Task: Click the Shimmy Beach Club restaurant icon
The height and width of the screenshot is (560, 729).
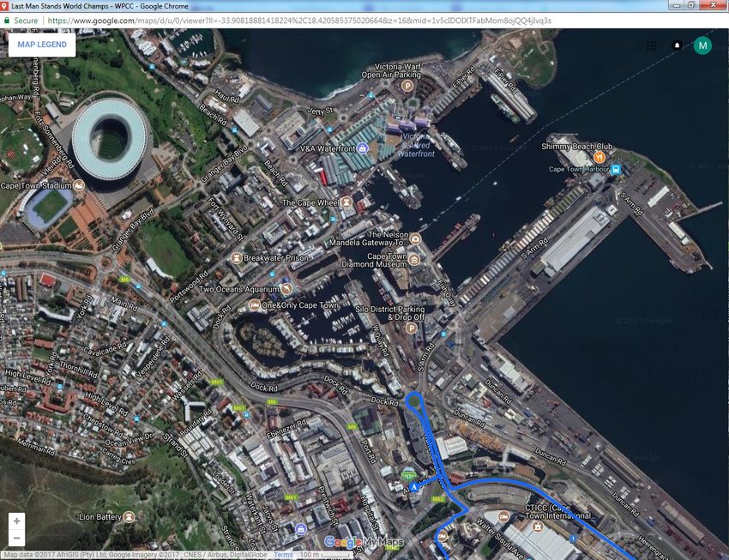Action: [599, 157]
